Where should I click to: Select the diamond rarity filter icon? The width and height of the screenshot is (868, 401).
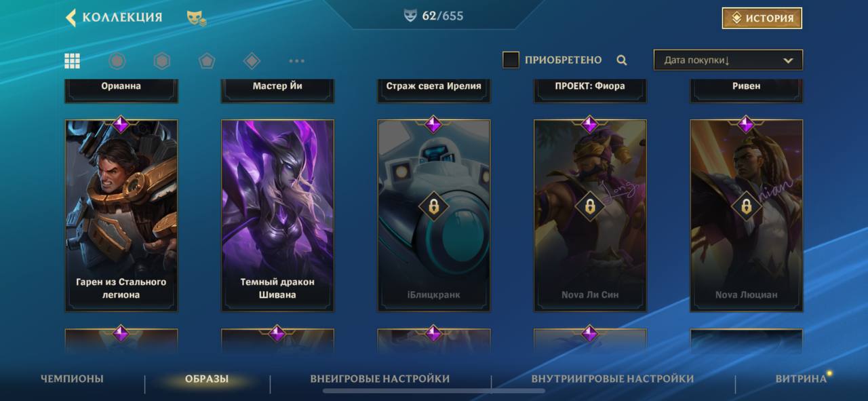pos(252,61)
